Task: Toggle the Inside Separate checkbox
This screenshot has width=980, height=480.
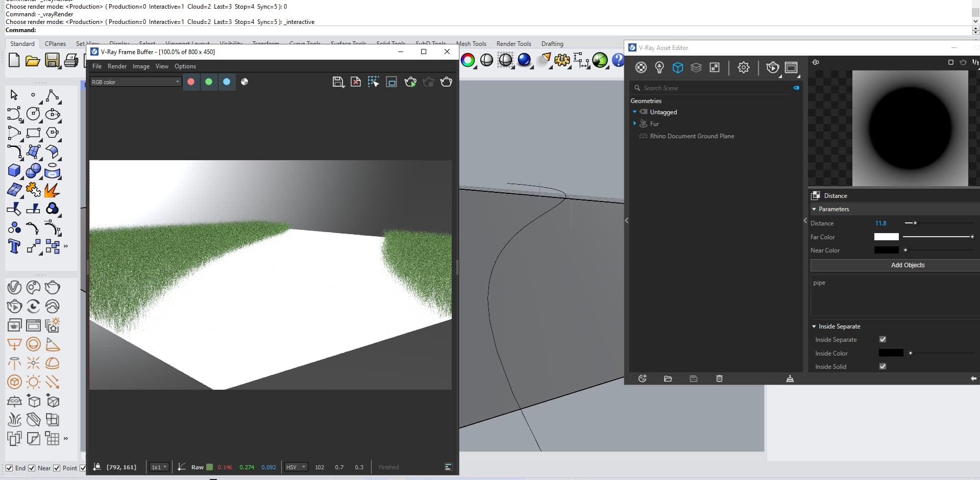Action: (x=883, y=339)
